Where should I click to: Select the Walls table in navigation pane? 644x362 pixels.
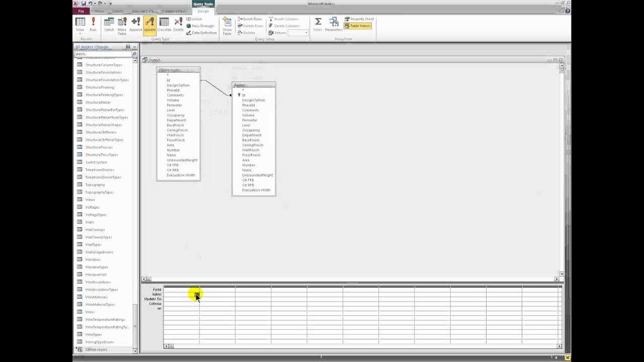[x=90, y=222]
